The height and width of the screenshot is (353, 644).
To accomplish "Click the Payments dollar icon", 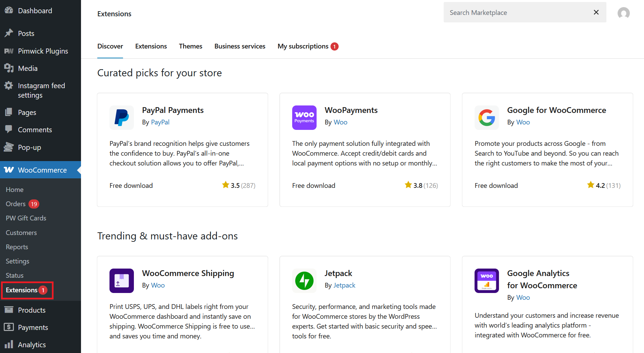I will [x=9, y=327].
